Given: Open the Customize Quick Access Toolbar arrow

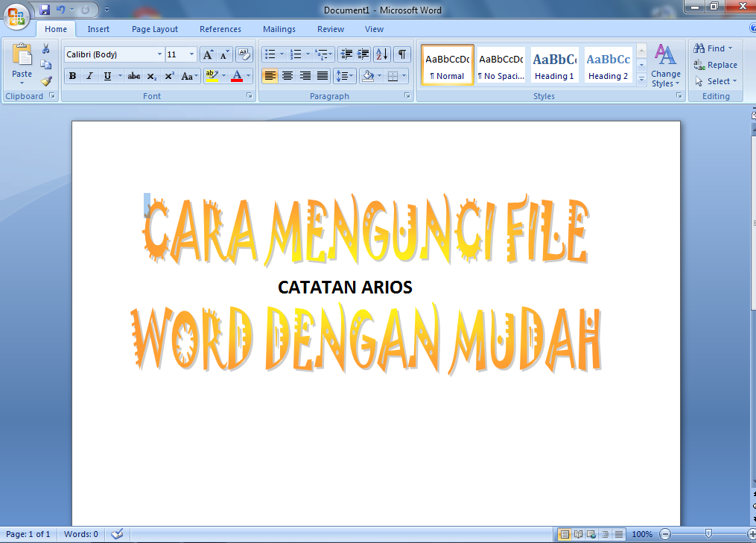Looking at the screenshot, I should [107, 9].
